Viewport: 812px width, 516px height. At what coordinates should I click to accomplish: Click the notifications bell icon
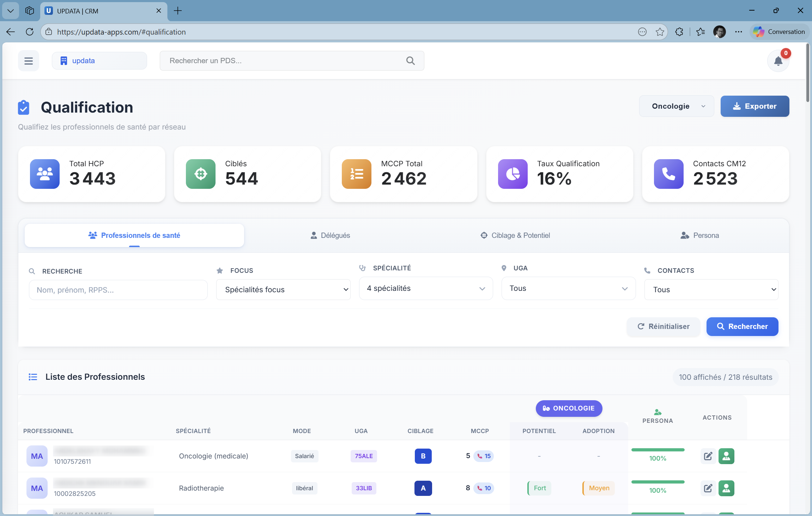click(x=778, y=61)
